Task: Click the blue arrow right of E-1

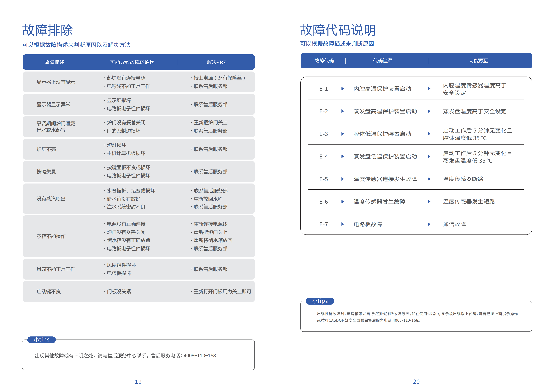Action: coord(342,89)
